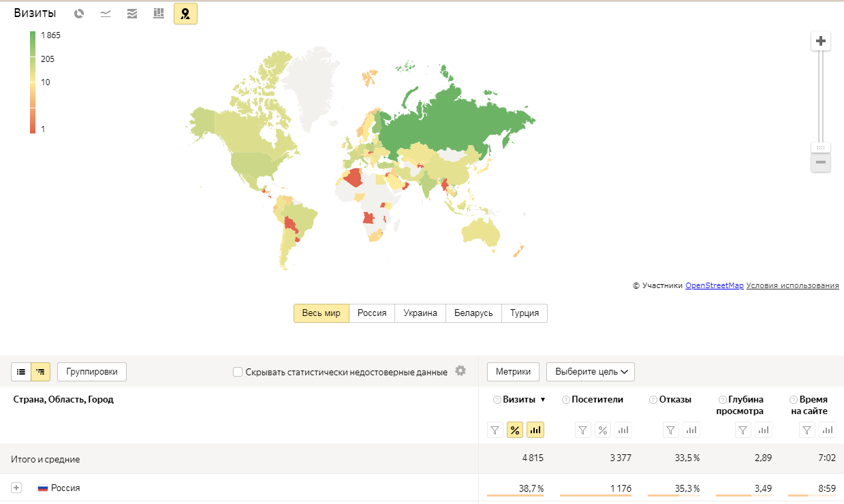Toggle bar chart display for Посетители column
The height and width of the screenshot is (504, 844).
pyautogui.click(x=623, y=430)
